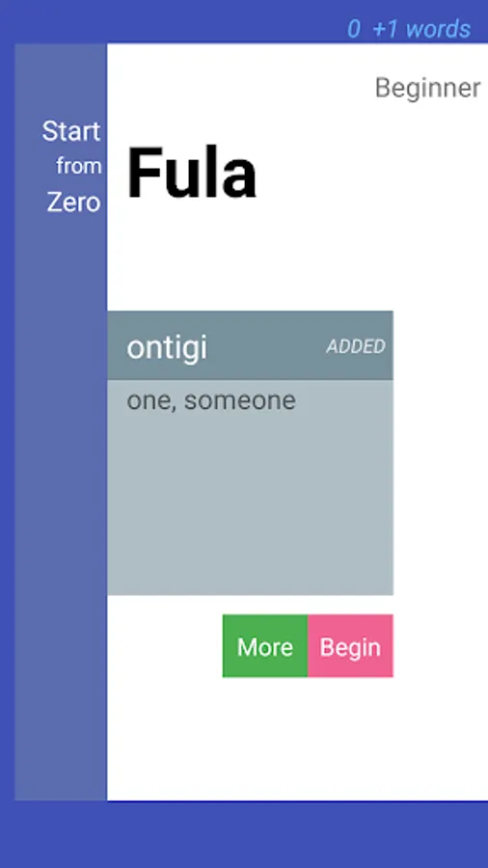This screenshot has height=868, width=488.
Task: Click the "0" word count in the header
Action: point(354,29)
